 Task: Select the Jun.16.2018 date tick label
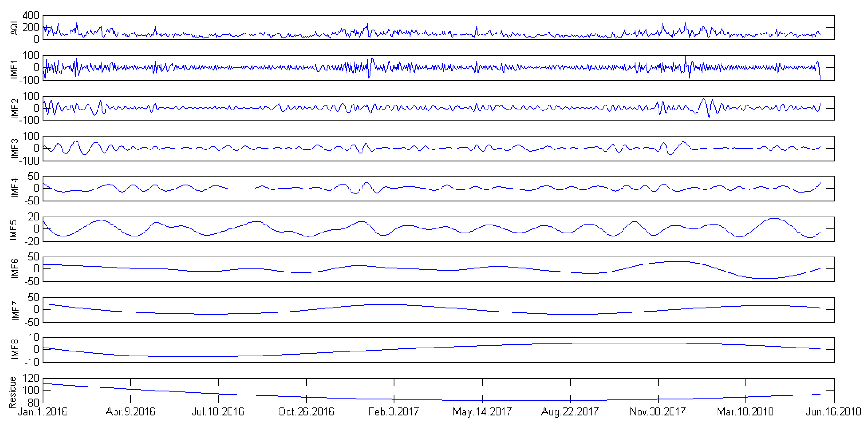point(833,412)
